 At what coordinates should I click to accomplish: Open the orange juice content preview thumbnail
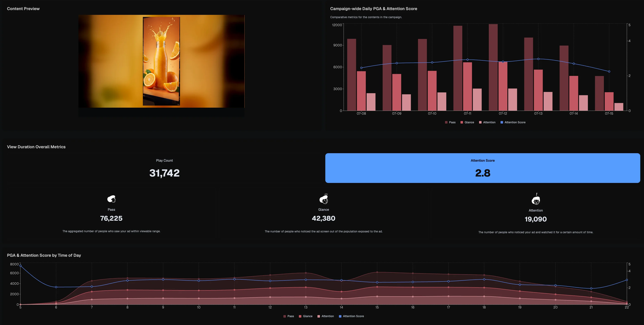[161, 61]
